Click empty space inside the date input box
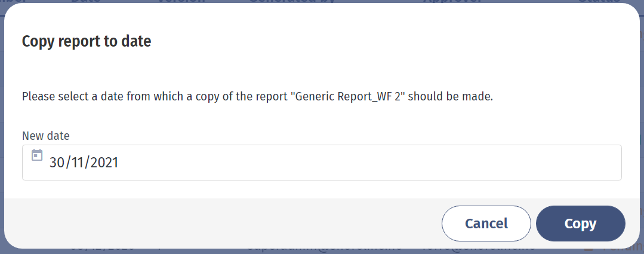644x254 pixels. pos(369,163)
